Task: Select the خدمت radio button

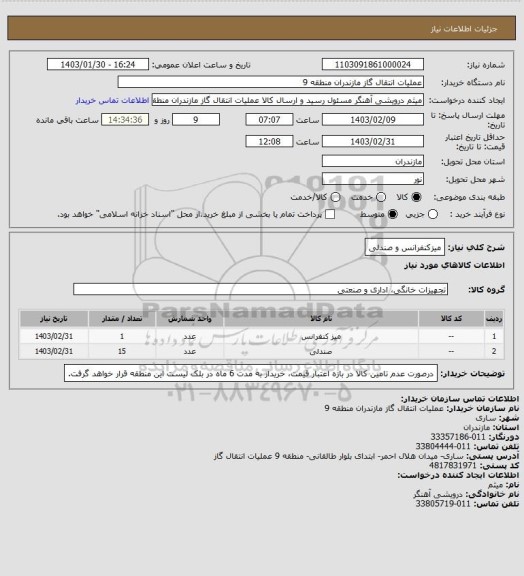Action: [381, 197]
